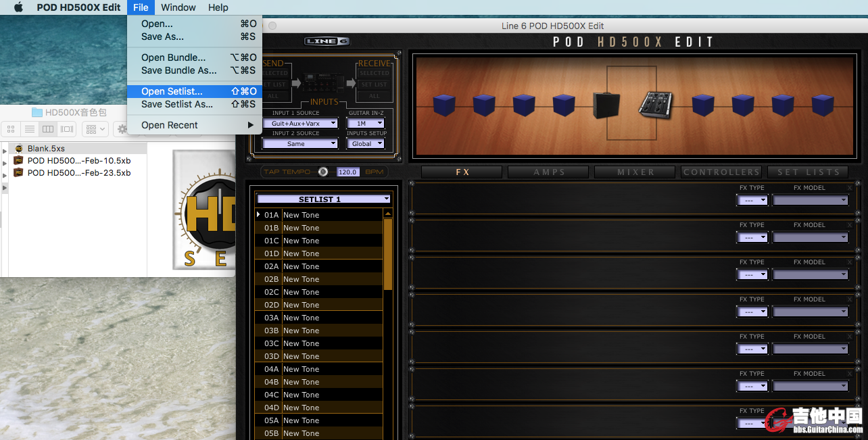This screenshot has width=868, height=440.
Task: Open FX Type dropdown in second FX slot
Action: tap(752, 237)
